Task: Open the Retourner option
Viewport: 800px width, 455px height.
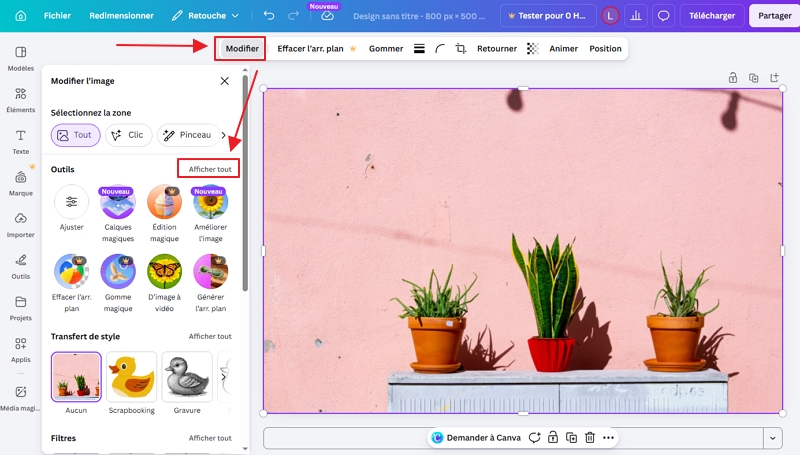Action: tap(497, 48)
